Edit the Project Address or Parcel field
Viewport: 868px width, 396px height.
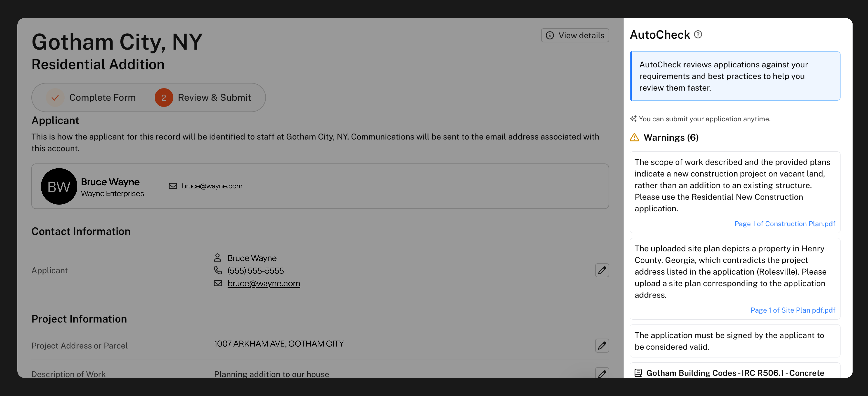click(602, 345)
